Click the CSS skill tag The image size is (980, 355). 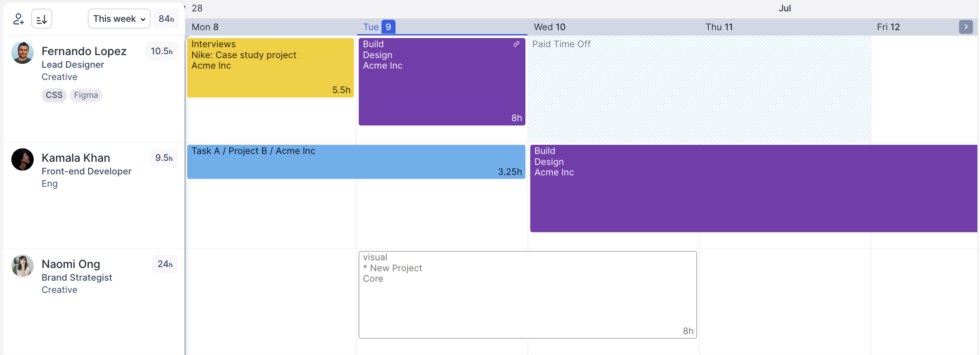coord(54,95)
